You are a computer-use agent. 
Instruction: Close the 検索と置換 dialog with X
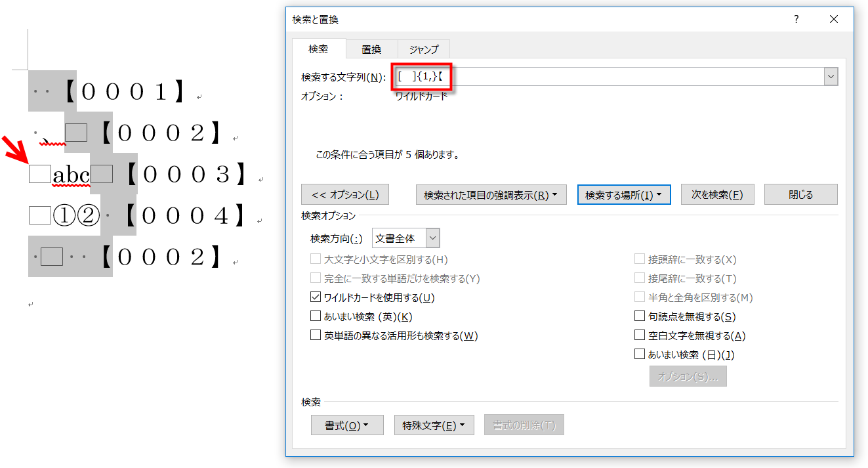[x=834, y=20]
